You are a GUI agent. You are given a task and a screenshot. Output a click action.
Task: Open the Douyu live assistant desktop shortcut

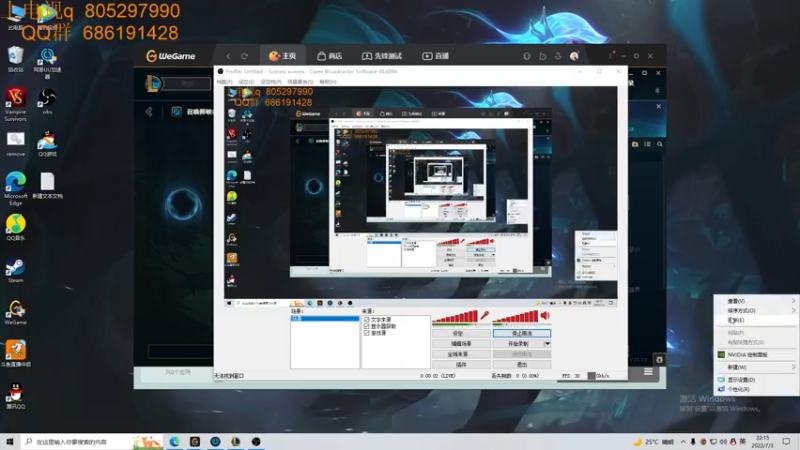tap(15, 354)
